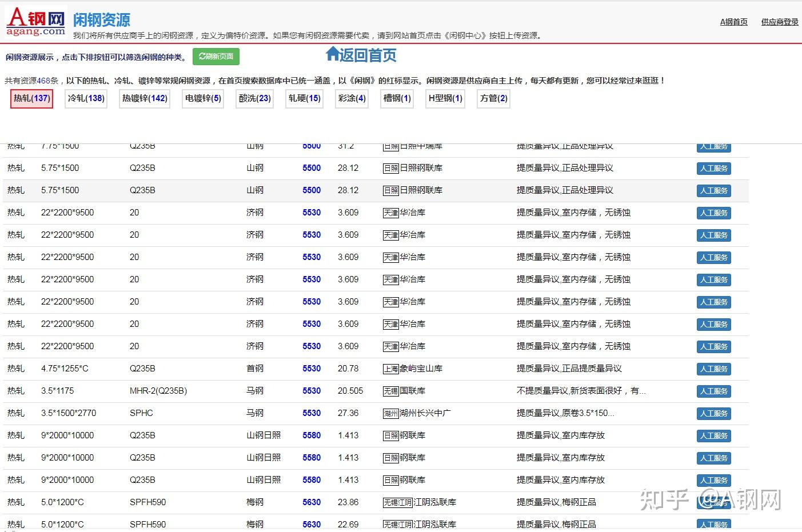Click the 象屿宝山库 warehouse cell
This screenshot has width=802, height=532.
tap(413, 369)
